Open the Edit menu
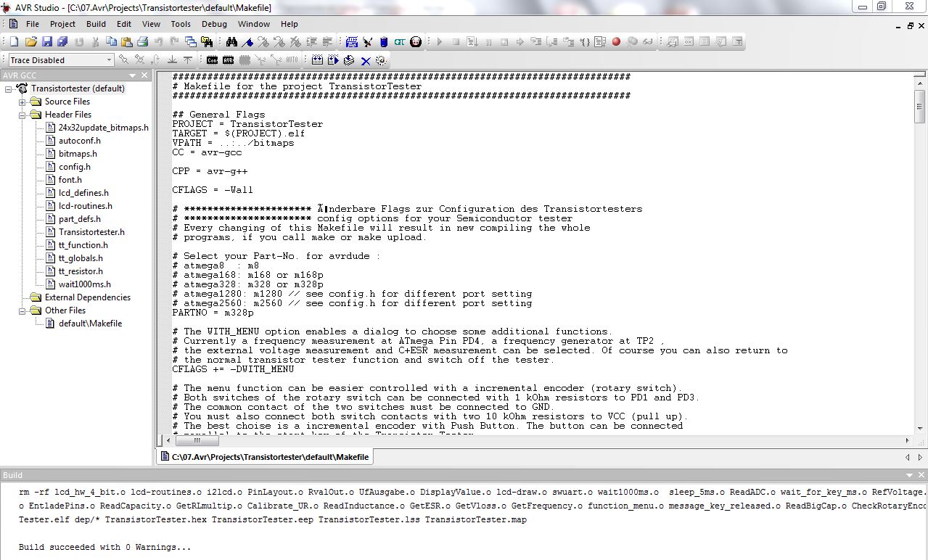The image size is (928, 560). (x=124, y=24)
